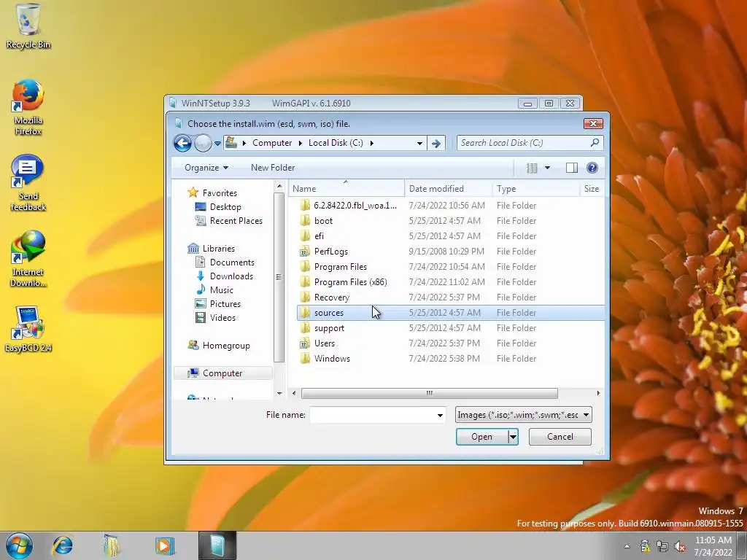Screen dimensions: 747x560
Task: Click the arrow after Computer breadcrumb
Action: point(301,143)
